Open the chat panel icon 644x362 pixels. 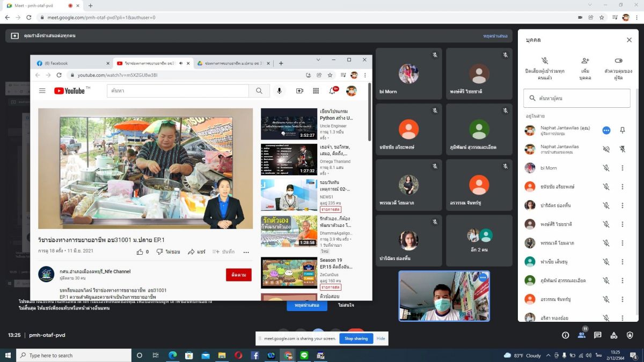[x=597, y=335]
